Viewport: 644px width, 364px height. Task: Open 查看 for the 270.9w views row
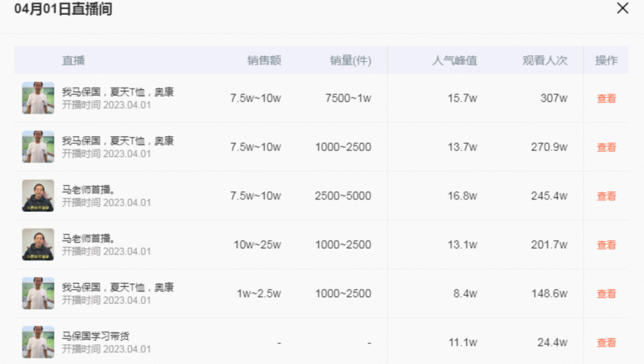[x=606, y=148]
